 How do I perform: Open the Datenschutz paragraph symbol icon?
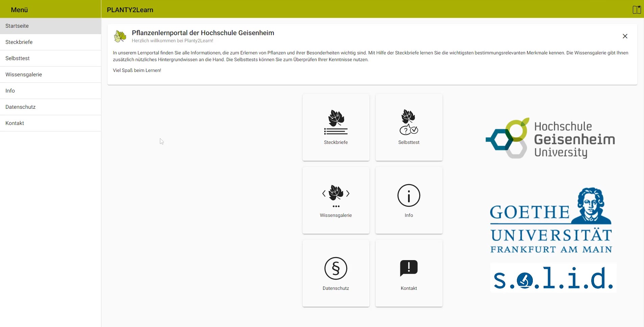coord(336,268)
